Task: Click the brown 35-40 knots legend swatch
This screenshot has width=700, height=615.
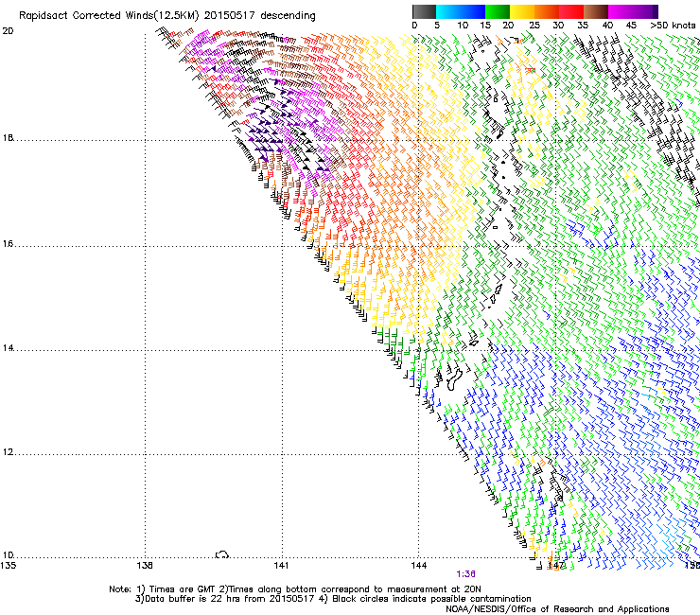Action: [x=596, y=11]
